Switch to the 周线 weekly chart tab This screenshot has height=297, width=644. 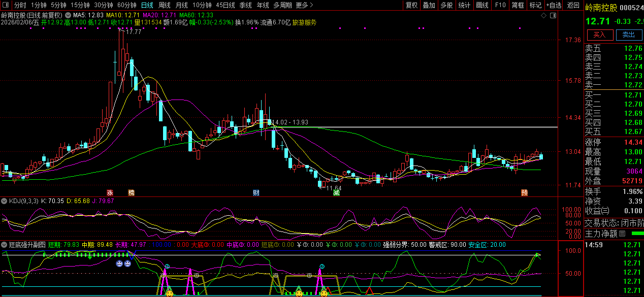pyautogui.click(x=165, y=5)
